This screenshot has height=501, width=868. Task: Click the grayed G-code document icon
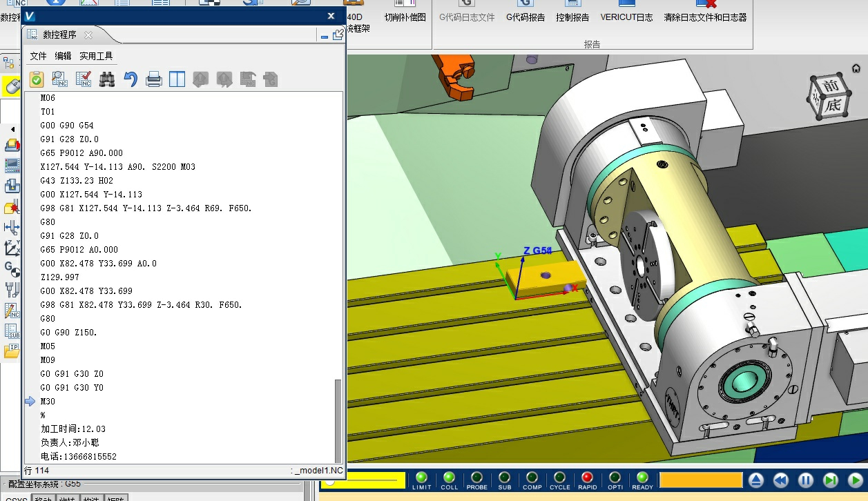pyautogui.click(x=270, y=79)
